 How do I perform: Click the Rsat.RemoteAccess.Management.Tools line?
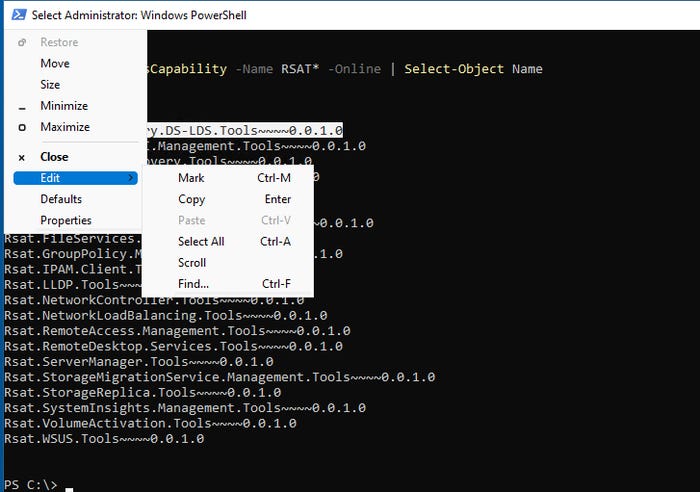point(177,331)
